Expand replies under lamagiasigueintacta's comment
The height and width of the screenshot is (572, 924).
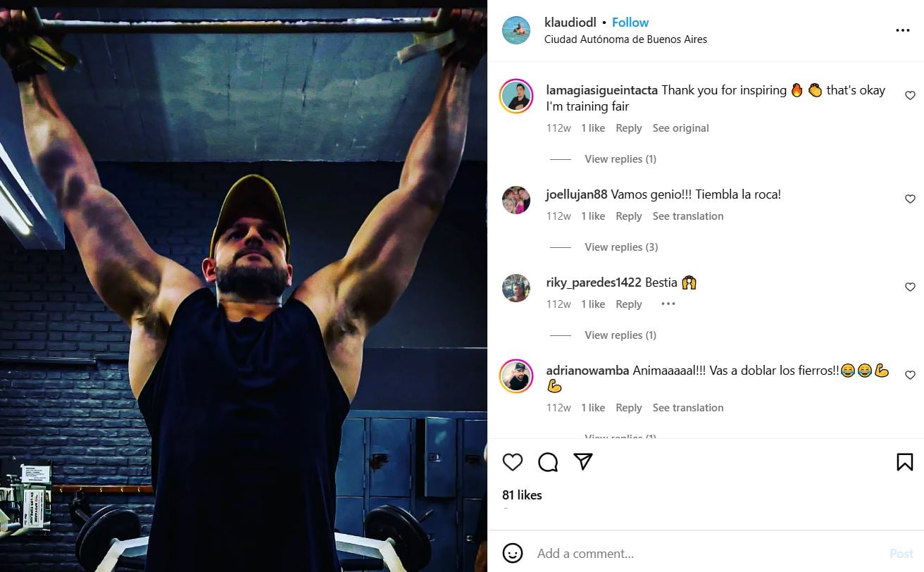(620, 159)
